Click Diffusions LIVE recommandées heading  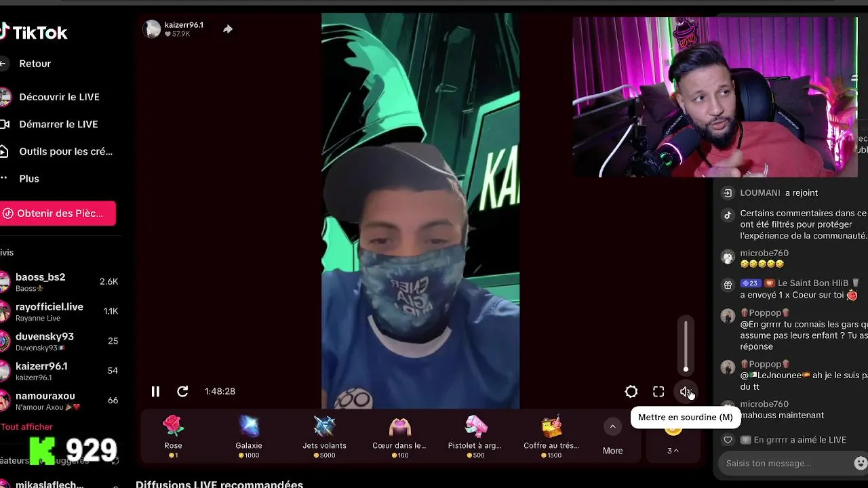click(219, 484)
